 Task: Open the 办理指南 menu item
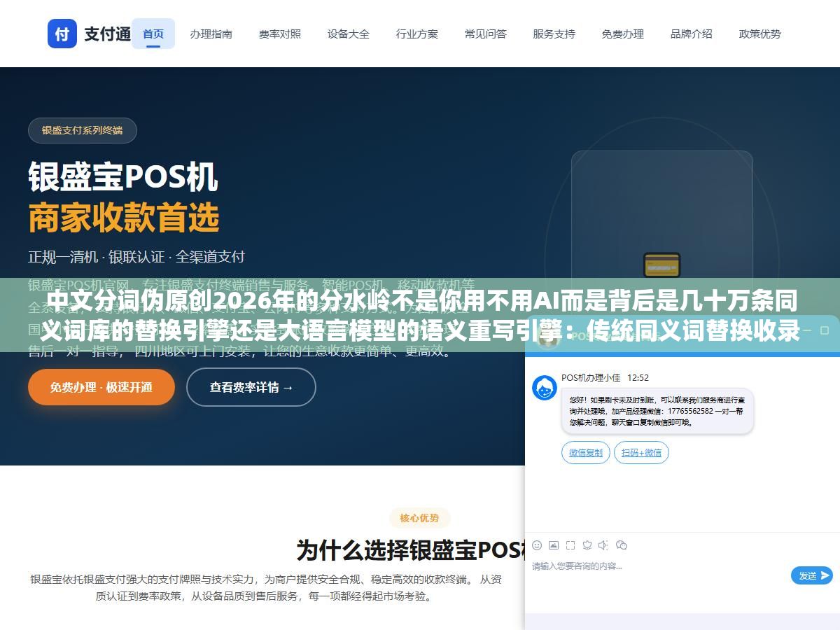(211, 34)
